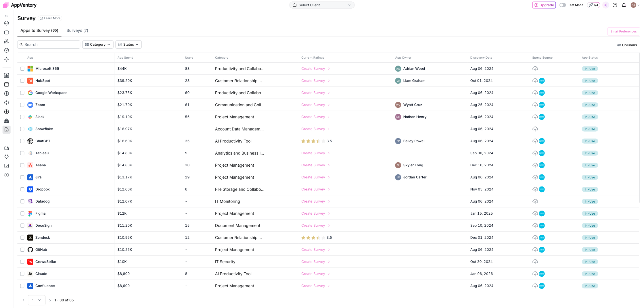Open the help question mark icon

(x=615, y=5)
